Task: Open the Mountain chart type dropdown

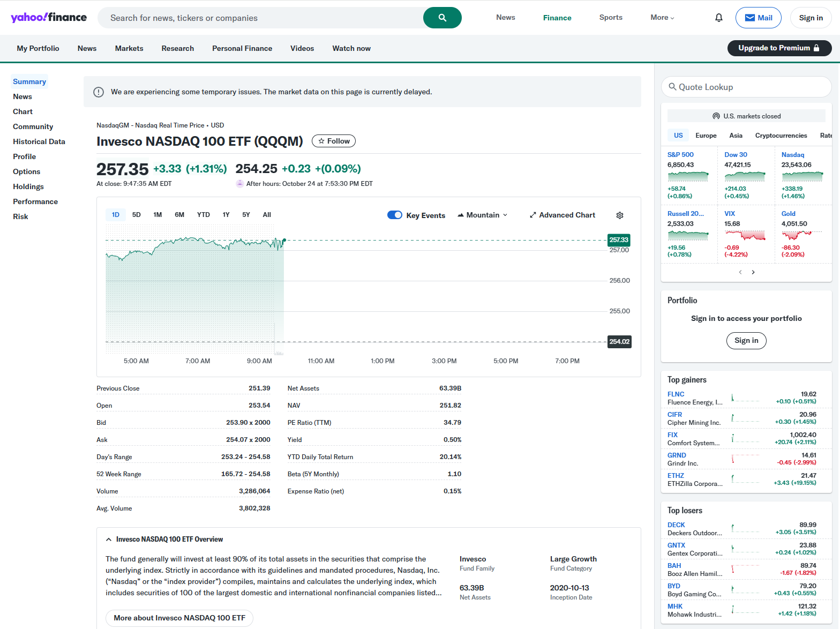Action: point(482,215)
